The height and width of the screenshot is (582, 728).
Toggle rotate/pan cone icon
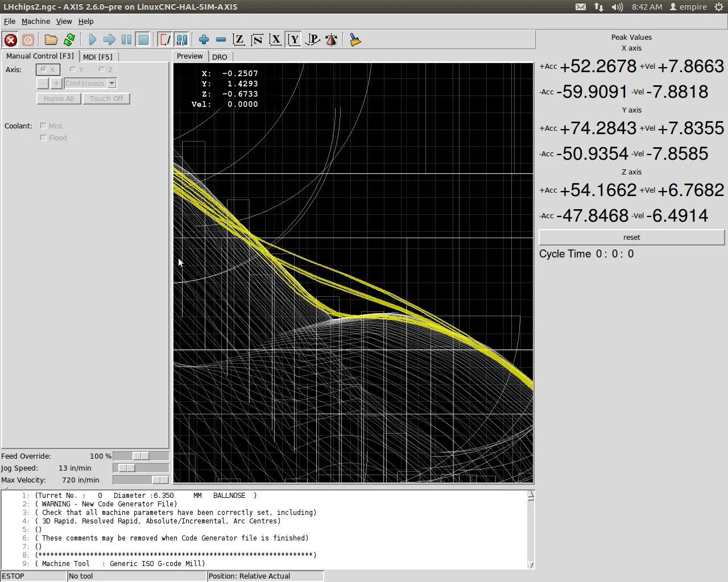tap(331, 40)
